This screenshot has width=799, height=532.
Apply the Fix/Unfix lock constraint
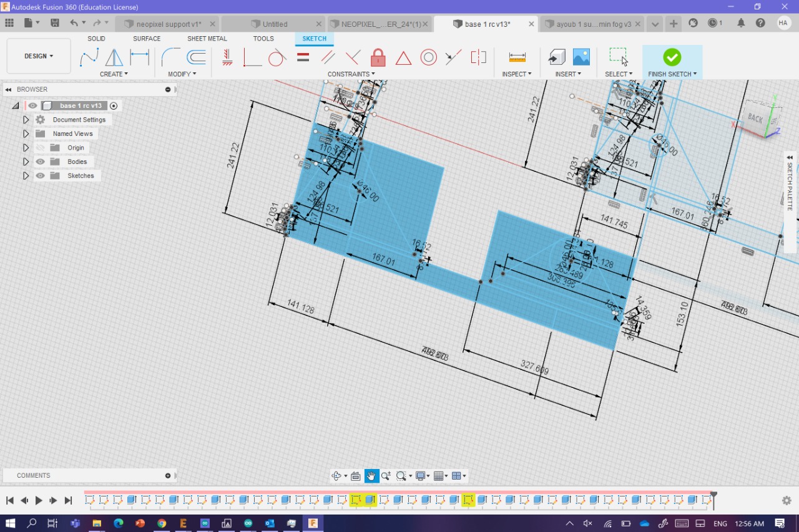pyautogui.click(x=378, y=57)
